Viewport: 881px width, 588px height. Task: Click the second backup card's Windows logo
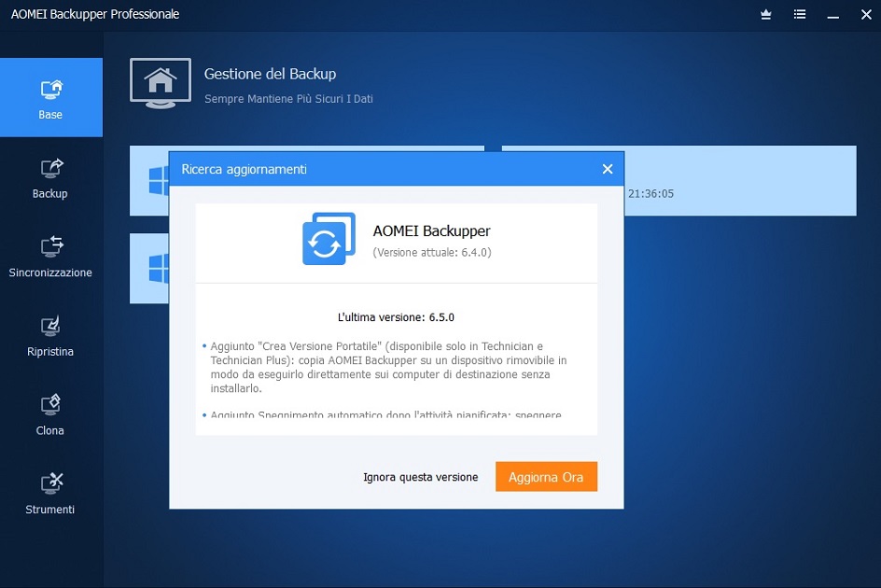point(159,268)
